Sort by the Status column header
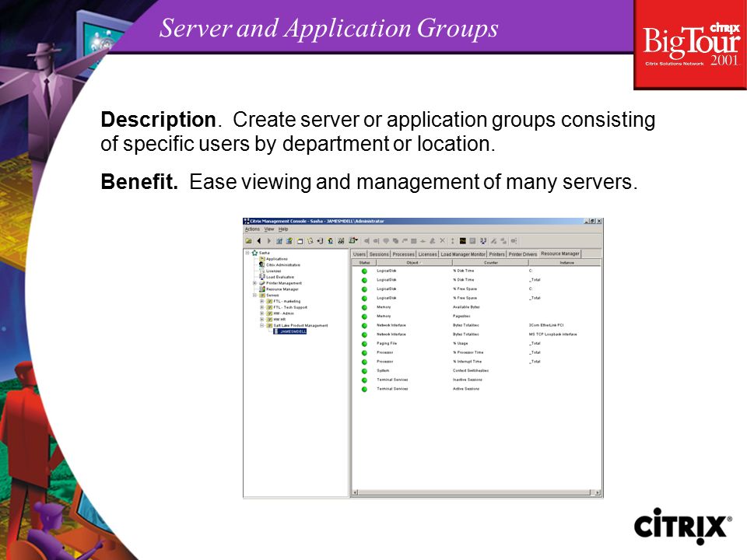Image resolution: width=747 pixels, height=560 pixels. [364, 263]
